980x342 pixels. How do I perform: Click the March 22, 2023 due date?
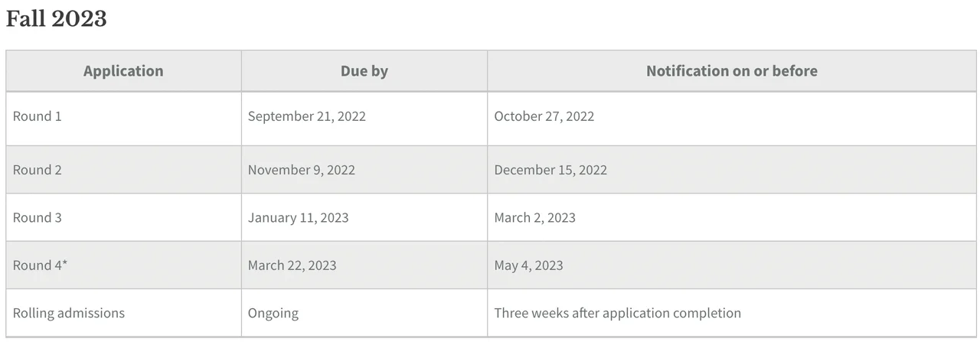292,265
